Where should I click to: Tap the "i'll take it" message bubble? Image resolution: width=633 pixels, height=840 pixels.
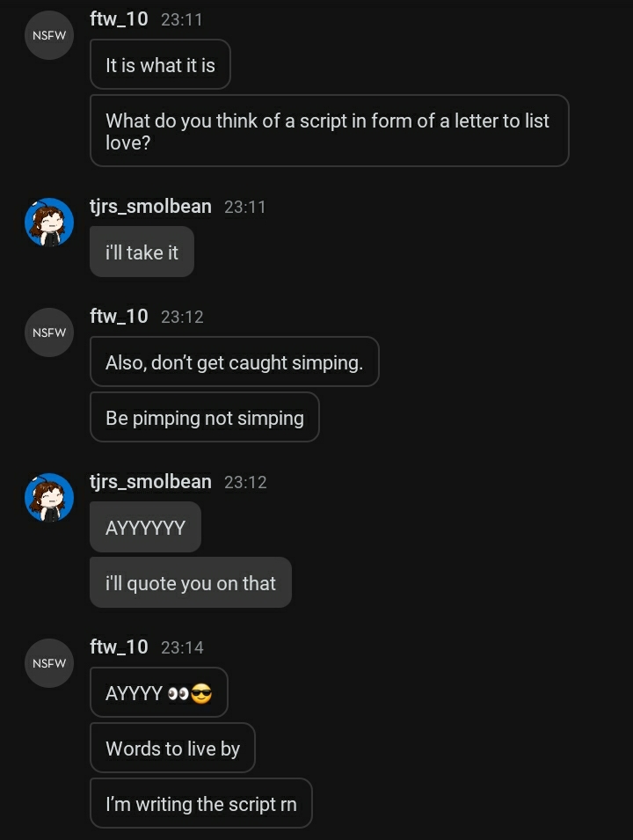(142, 252)
